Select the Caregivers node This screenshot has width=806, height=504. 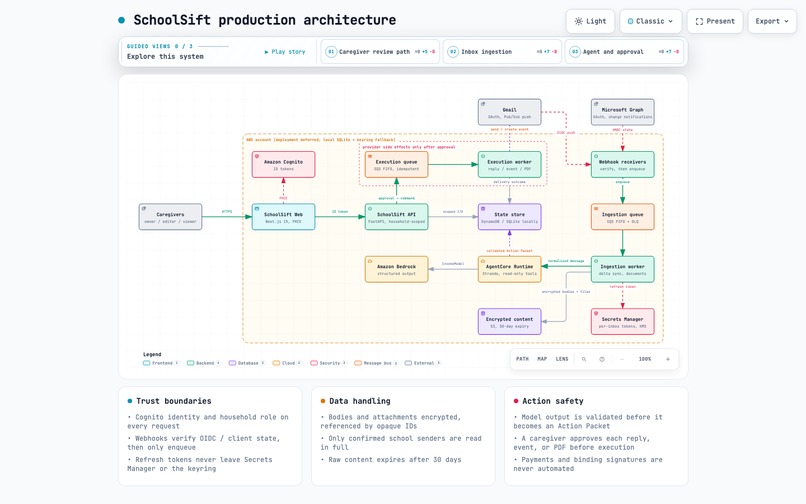click(x=170, y=217)
